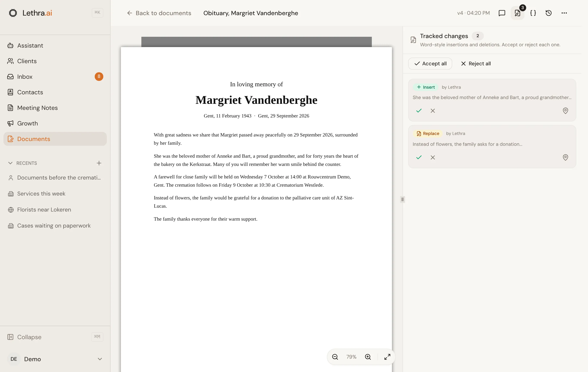The image size is (588, 372).
Task: Click the 79% zoom level
Action: (x=351, y=357)
